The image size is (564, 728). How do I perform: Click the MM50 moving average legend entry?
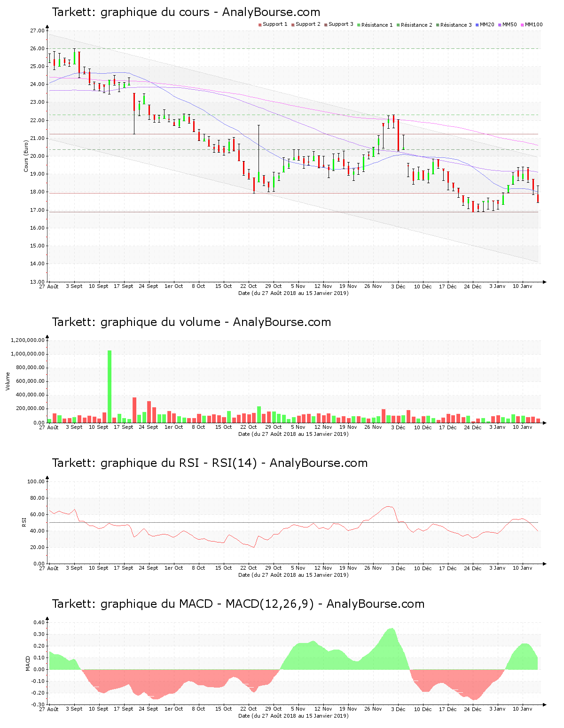coord(508,24)
